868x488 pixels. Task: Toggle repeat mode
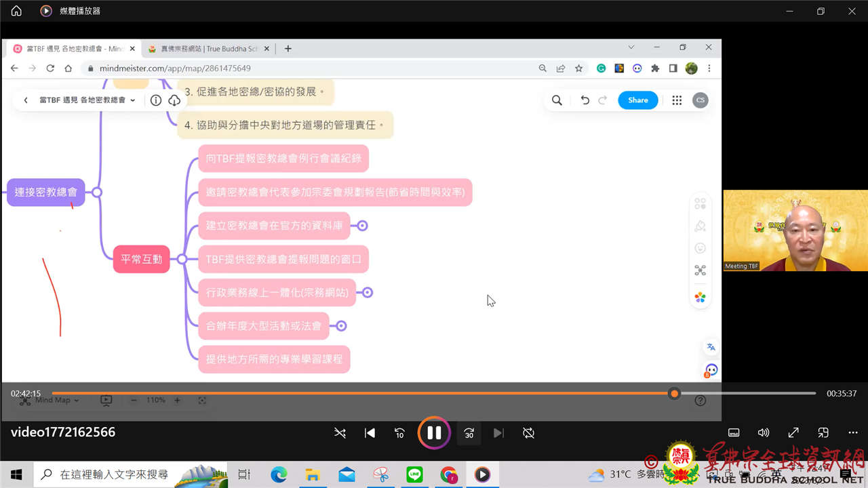[529, 433]
